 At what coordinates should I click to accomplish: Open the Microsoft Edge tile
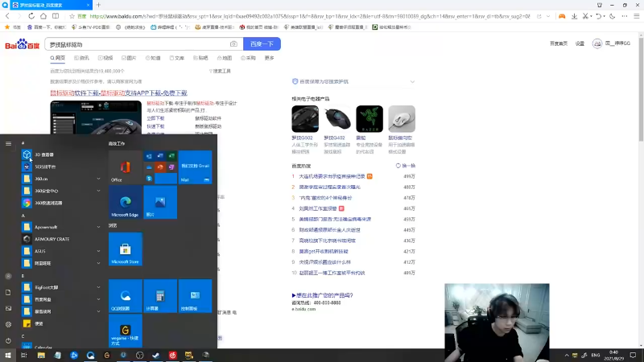(126, 202)
